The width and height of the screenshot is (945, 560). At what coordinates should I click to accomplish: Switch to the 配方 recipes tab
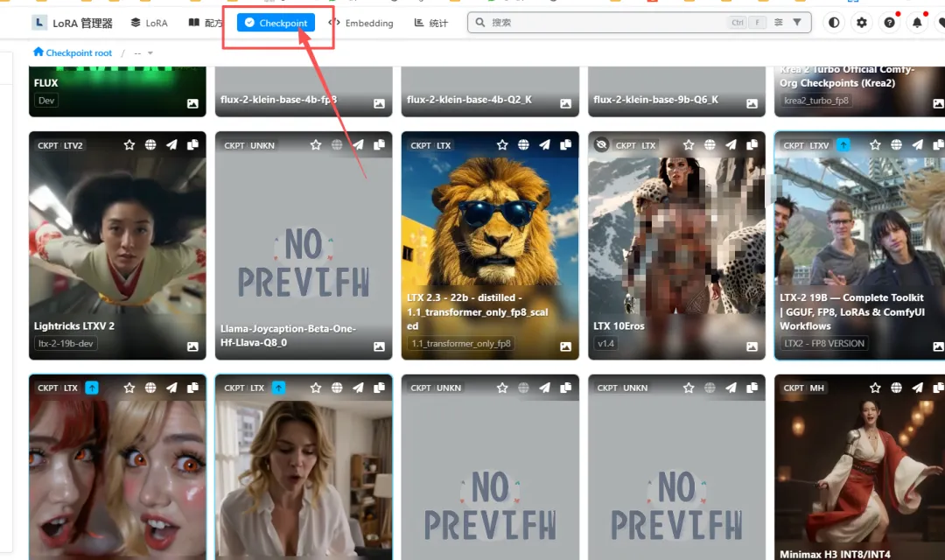point(206,23)
